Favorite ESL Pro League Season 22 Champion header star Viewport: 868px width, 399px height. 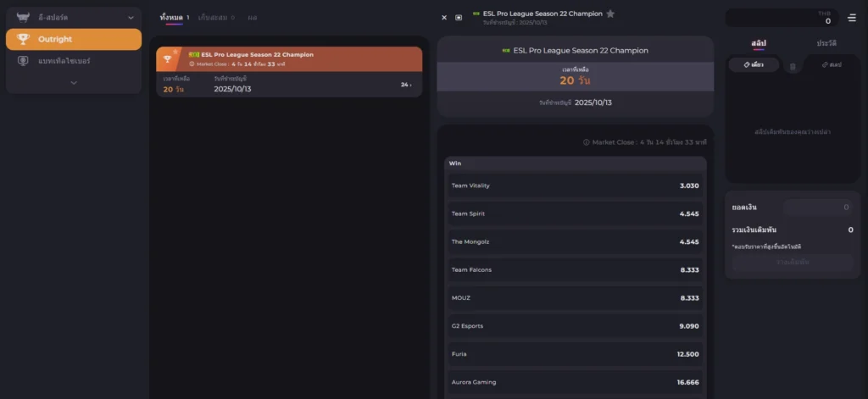click(610, 14)
